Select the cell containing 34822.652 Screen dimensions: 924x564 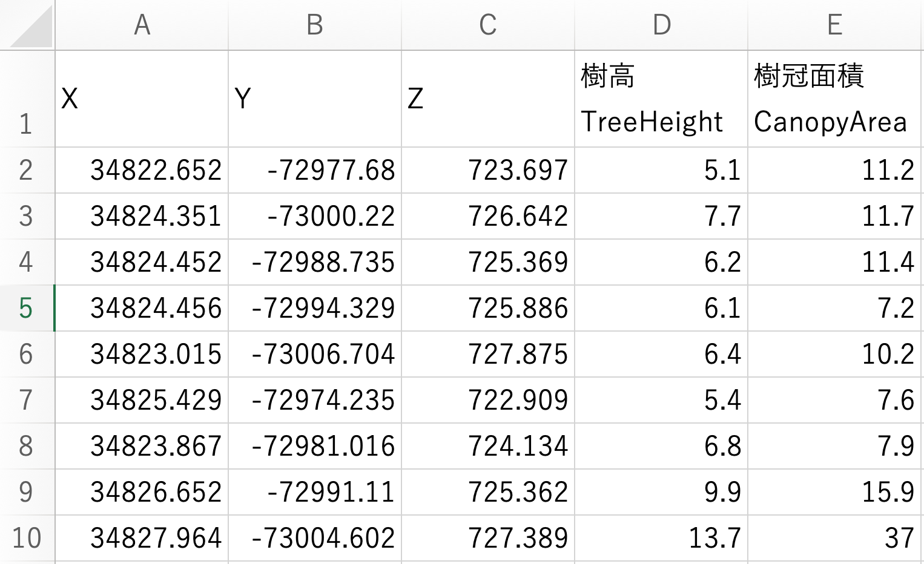(x=141, y=171)
